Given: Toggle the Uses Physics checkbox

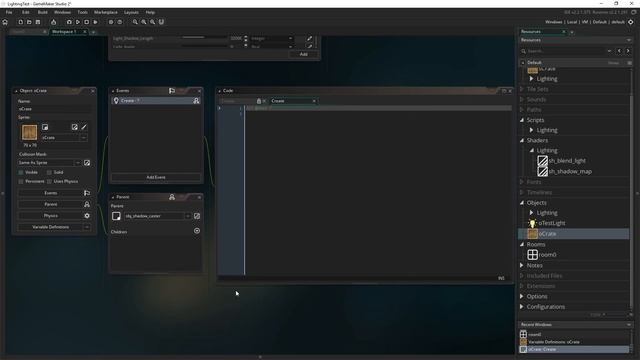Looking at the screenshot, I should tap(49, 181).
